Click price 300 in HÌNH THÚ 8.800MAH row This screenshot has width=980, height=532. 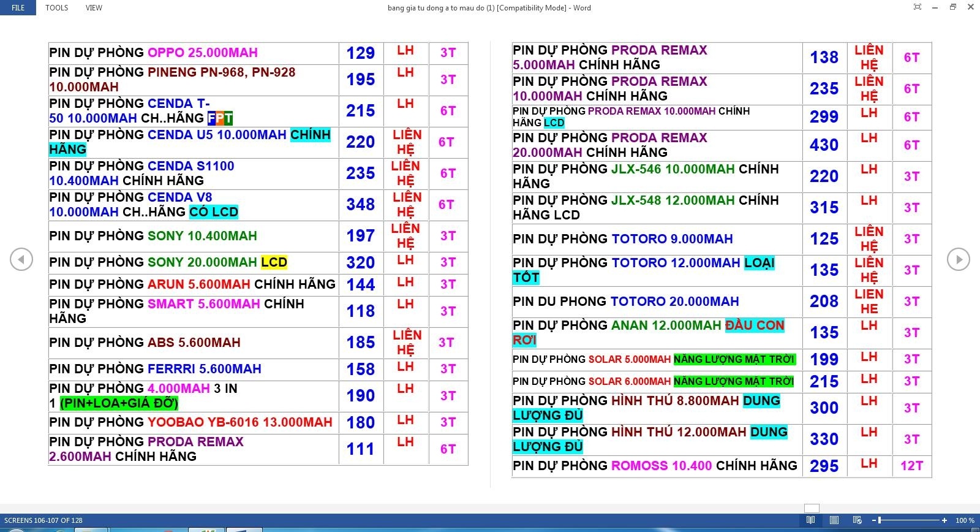pyautogui.click(x=824, y=408)
